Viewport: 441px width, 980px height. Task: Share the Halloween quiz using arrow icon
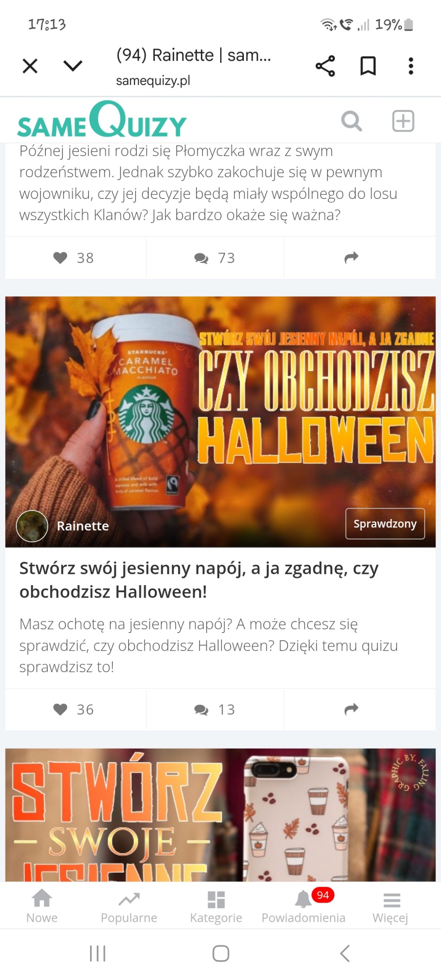point(352,709)
